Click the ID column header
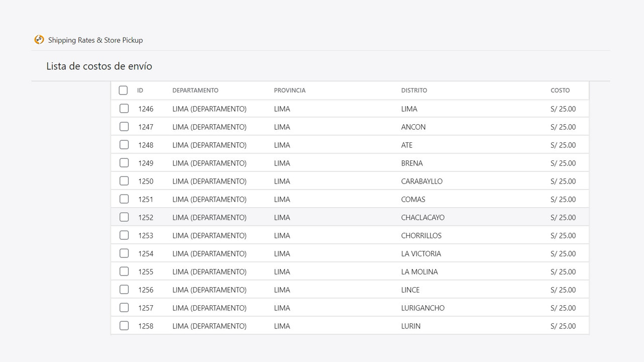 point(140,90)
